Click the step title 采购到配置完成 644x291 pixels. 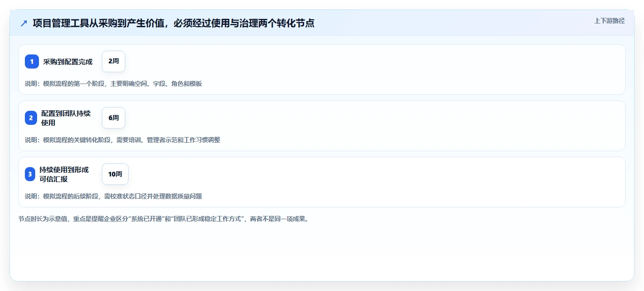point(68,61)
